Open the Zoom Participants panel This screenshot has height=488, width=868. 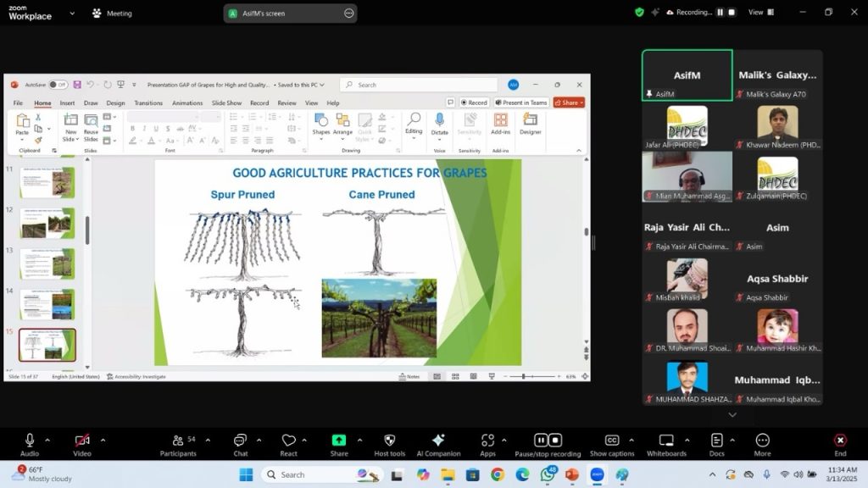point(178,441)
